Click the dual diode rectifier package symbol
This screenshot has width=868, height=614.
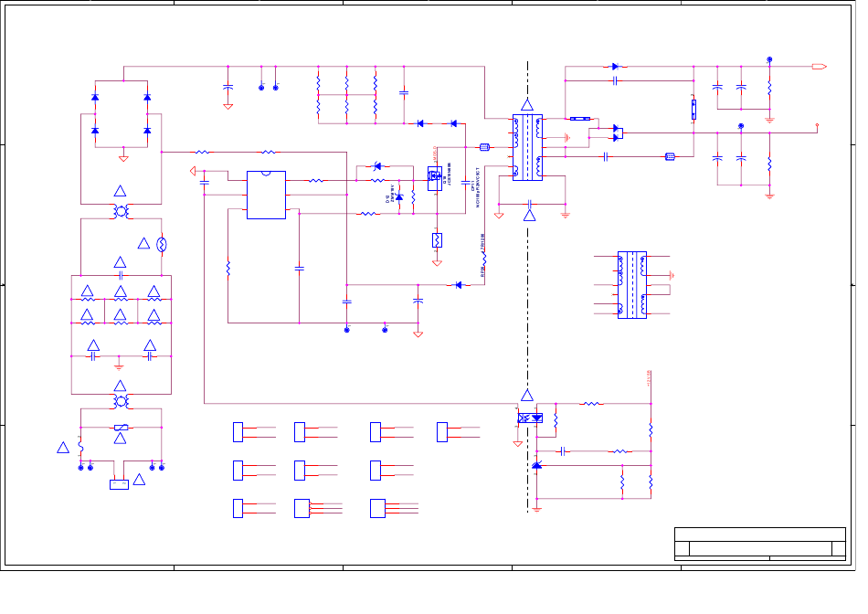pos(617,132)
